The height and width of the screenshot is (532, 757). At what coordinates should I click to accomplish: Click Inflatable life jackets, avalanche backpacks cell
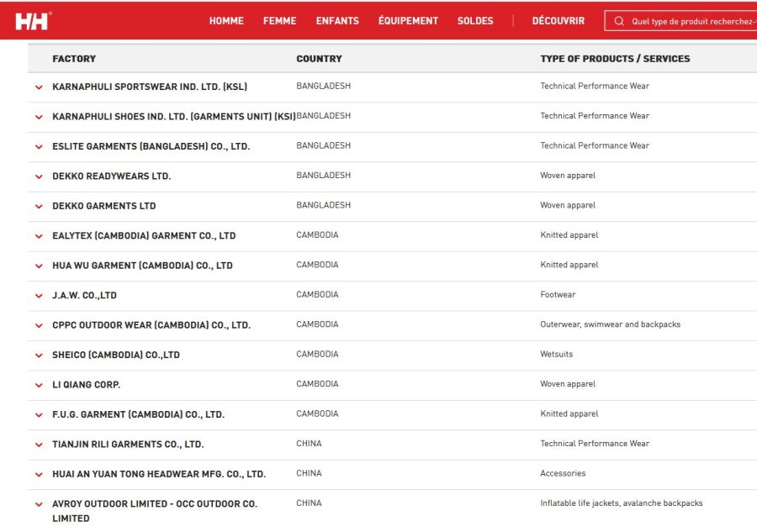(x=622, y=503)
